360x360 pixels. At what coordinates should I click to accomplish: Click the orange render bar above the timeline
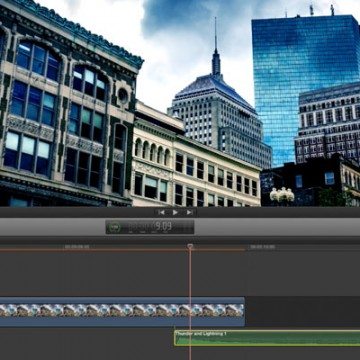coord(122,250)
